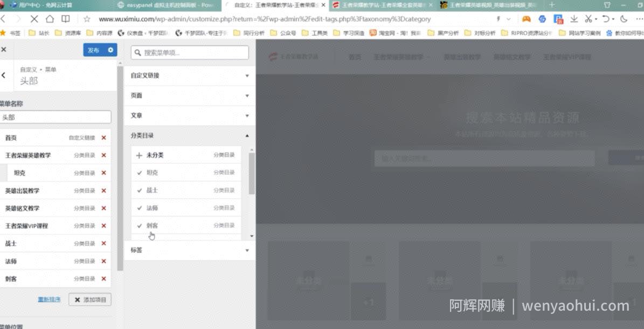The image size is (644, 329).
Task: Open the 同行分析 bookmarks folder
Action: pos(250,33)
